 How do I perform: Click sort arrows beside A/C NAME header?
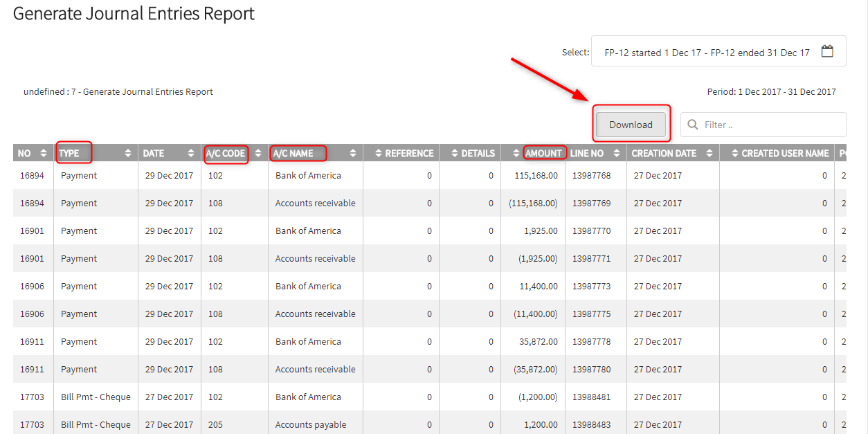353,153
